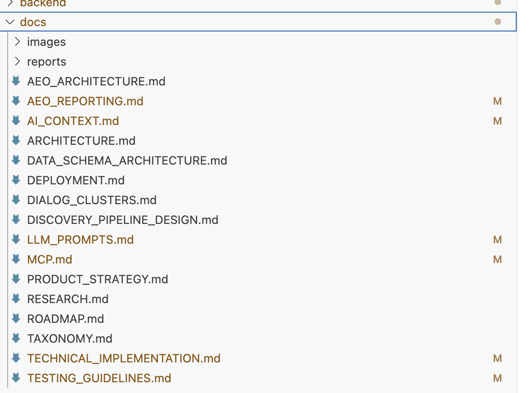The width and height of the screenshot is (532, 393).
Task: Click the download icon beside AEO_ARCHITECTURE.md
Action: pyautogui.click(x=17, y=81)
